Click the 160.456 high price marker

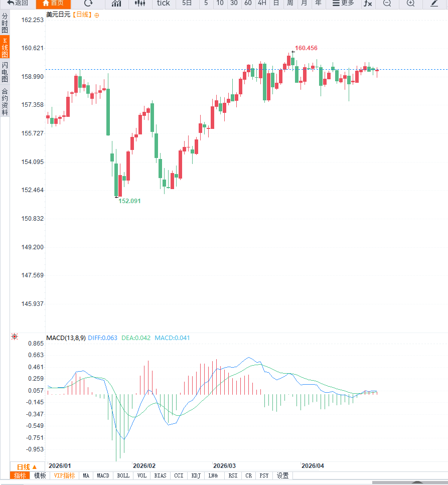[306, 48]
